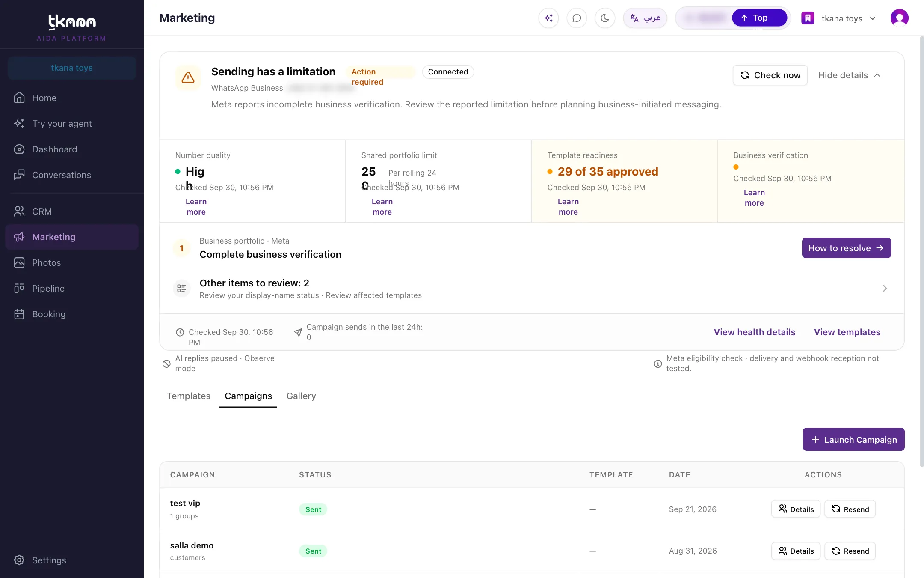Click the number 1 step badge
924x578 pixels.
tap(181, 248)
